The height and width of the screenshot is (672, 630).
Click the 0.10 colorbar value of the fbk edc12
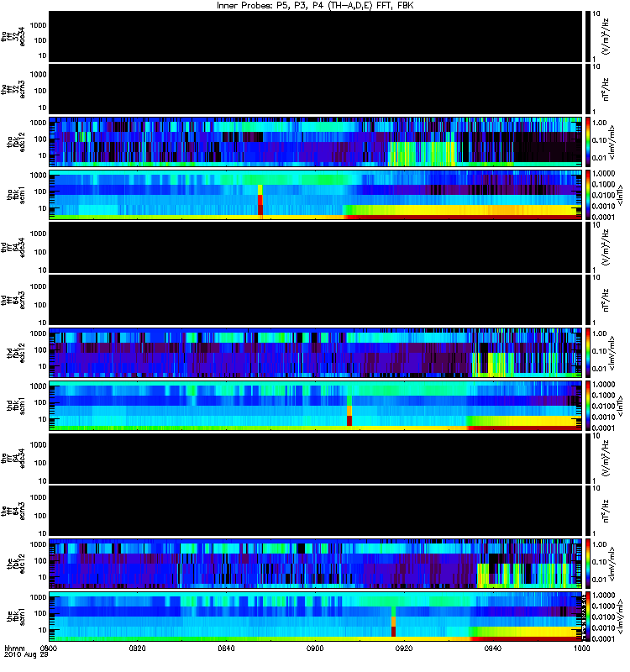click(x=600, y=562)
